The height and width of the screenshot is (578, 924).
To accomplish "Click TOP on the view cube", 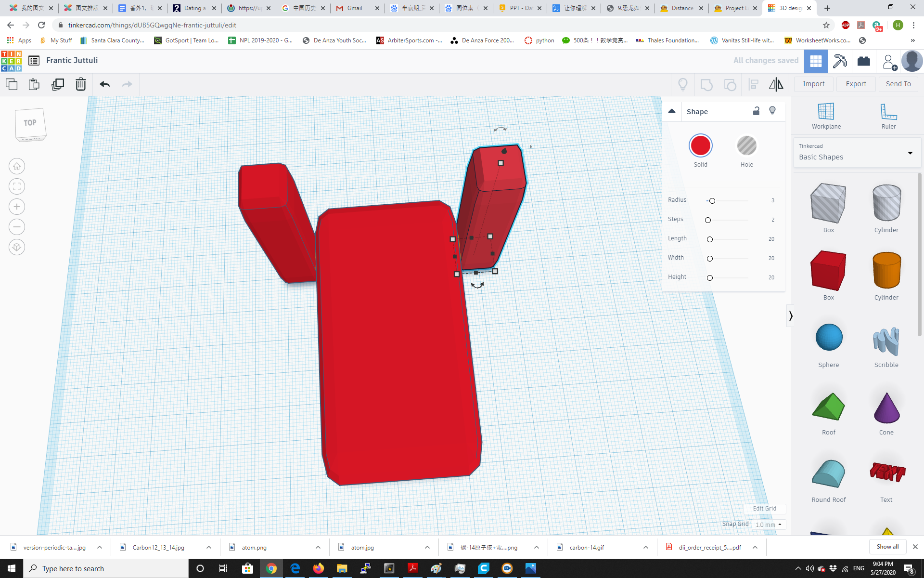I will tap(30, 123).
